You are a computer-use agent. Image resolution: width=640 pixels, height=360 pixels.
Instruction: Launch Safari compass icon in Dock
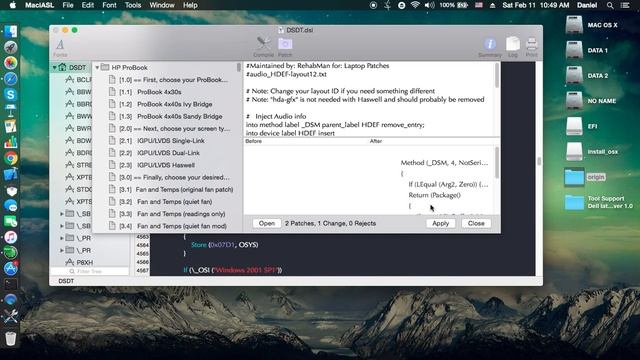pyautogui.click(x=11, y=79)
